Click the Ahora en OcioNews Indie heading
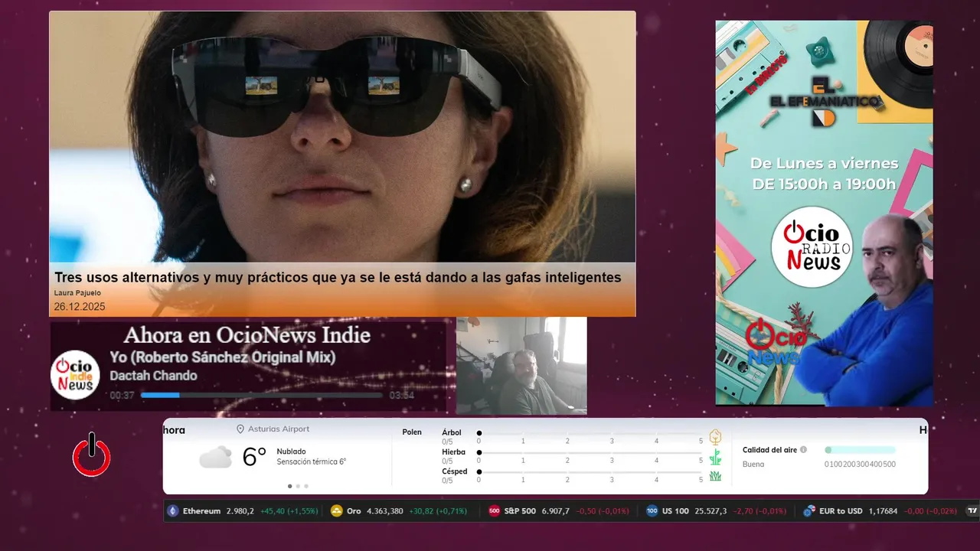 point(247,335)
